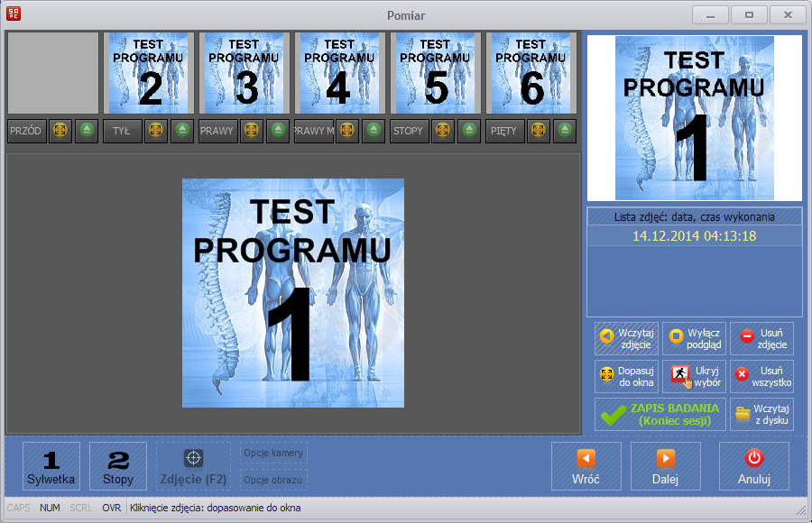Click the green eject icon next to PIĘTY
The image size is (812, 523).
pos(565,131)
